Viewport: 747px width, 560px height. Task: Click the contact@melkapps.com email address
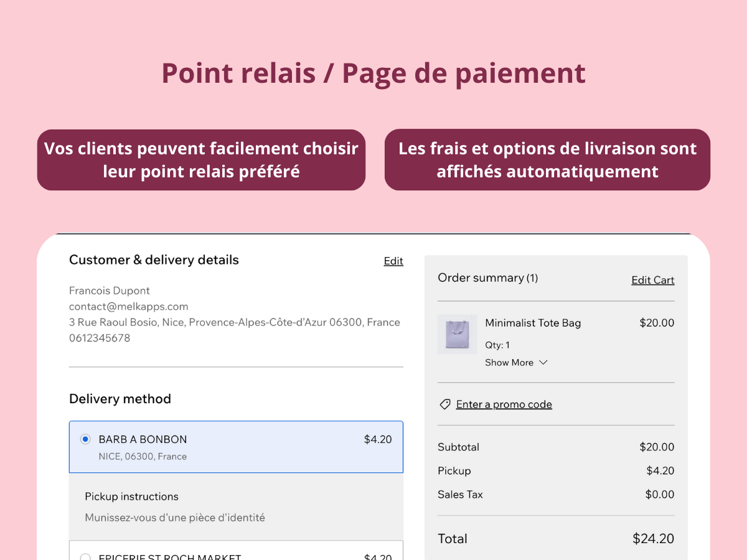[x=128, y=306]
